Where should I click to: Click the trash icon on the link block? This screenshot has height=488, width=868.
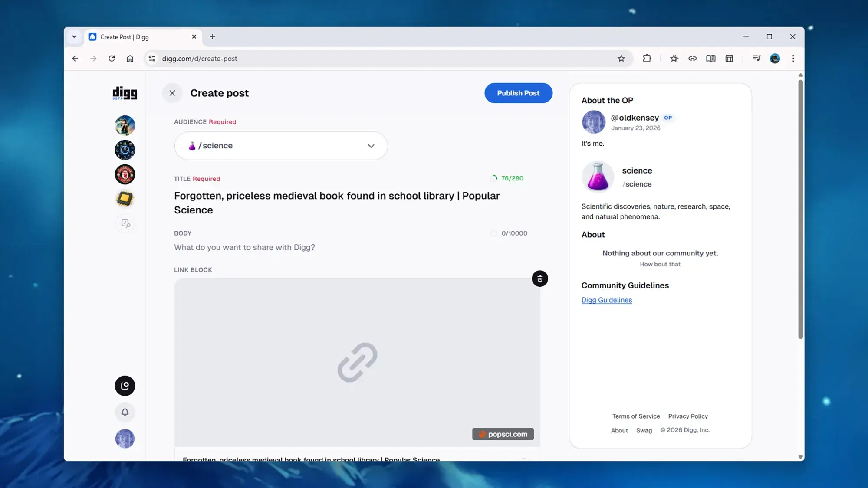click(x=539, y=278)
